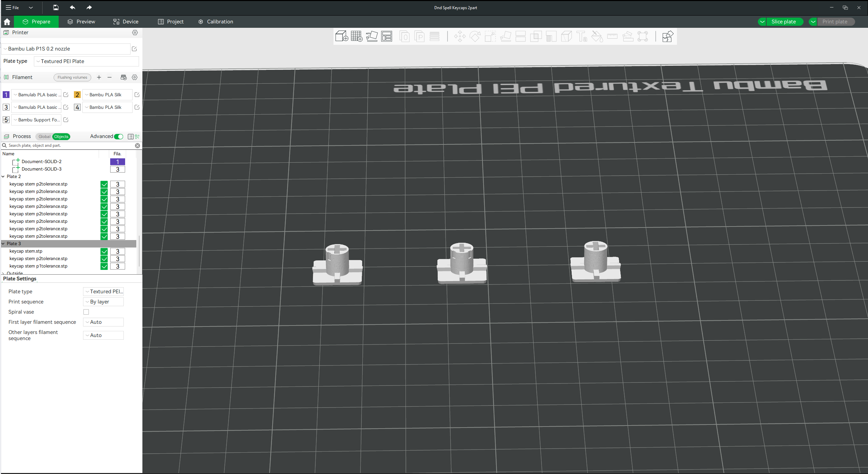Switch process scope to Objects

pos(61,136)
